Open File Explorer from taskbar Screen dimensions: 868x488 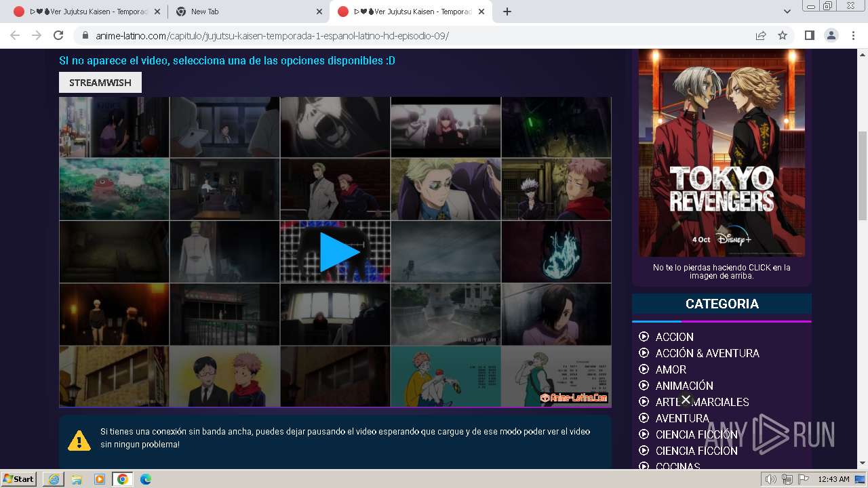(77, 479)
